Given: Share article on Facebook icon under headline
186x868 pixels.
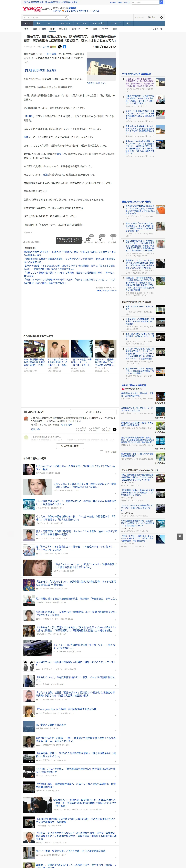Looking at the screenshot, I should coord(64,47).
